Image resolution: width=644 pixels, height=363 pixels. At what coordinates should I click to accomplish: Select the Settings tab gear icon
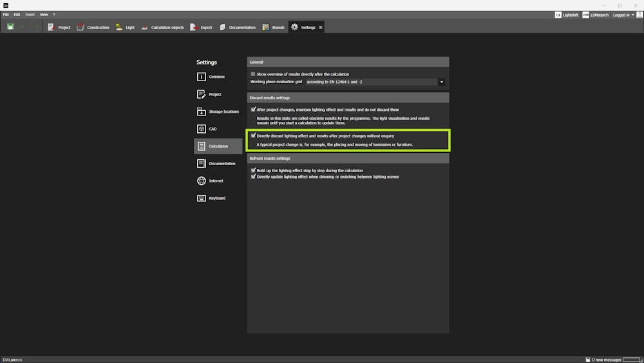tap(294, 27)
